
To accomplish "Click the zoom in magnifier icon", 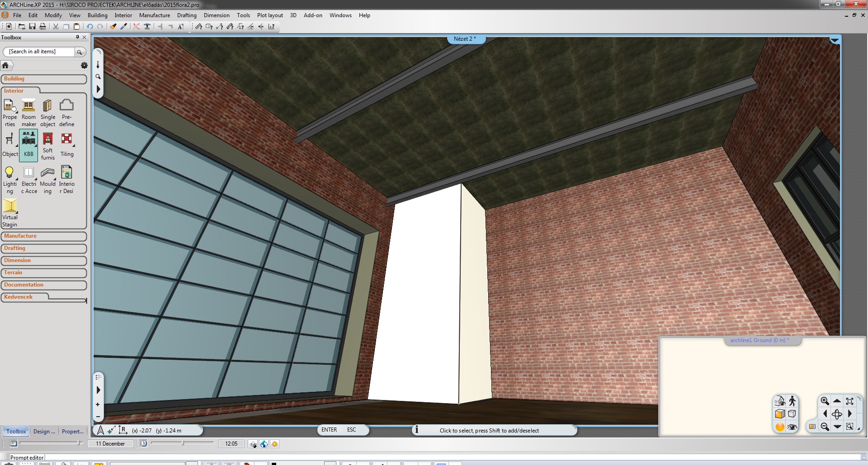I will click(x=825, y=401).
